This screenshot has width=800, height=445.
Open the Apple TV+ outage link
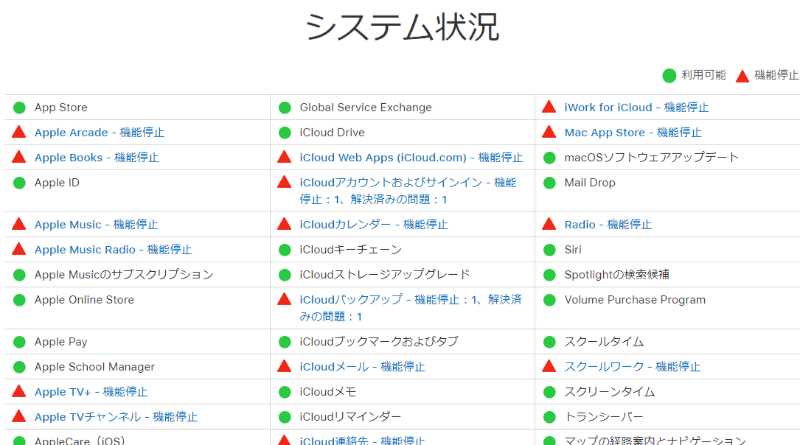coord(91,392)
